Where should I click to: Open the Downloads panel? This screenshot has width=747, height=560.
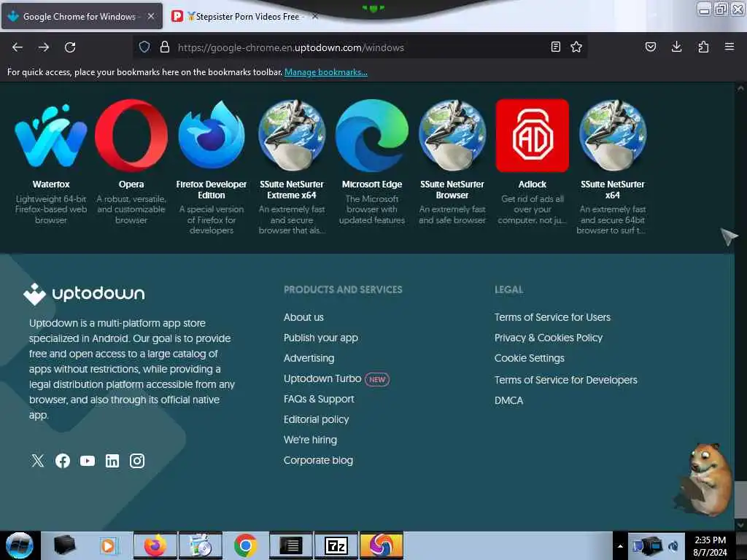(676, 47)
